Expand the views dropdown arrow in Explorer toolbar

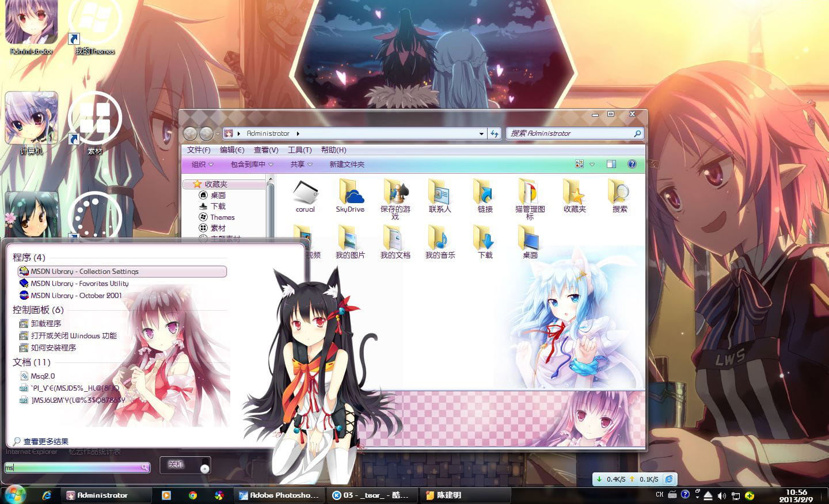[x=591, y=164]
